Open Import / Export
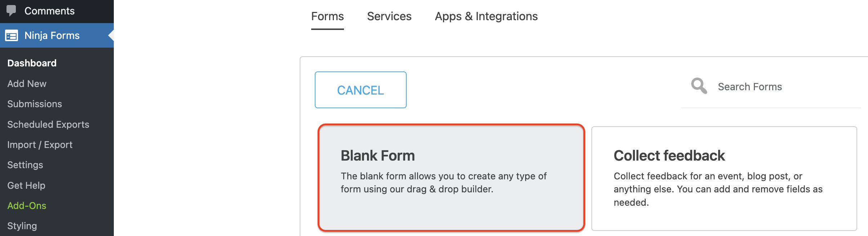The image size is (868, 236). (x=40, y=144)
